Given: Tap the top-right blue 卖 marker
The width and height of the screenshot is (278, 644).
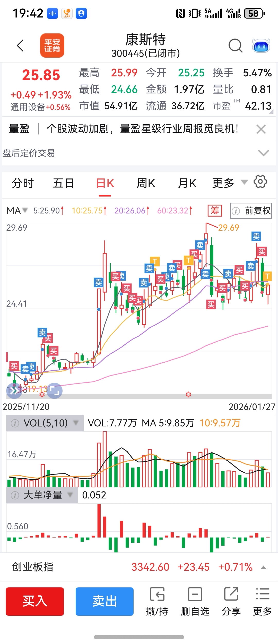Looking at the screenshot, I should point(256,236).
